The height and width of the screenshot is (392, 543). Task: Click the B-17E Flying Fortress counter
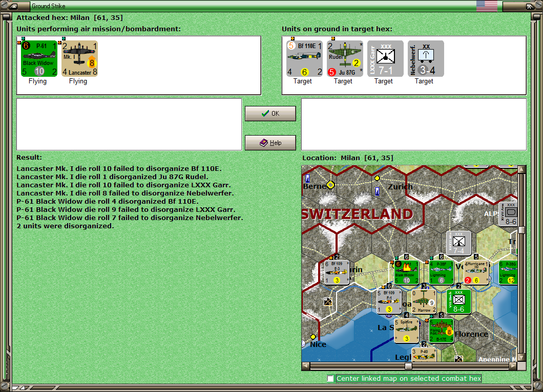point(441,331)
